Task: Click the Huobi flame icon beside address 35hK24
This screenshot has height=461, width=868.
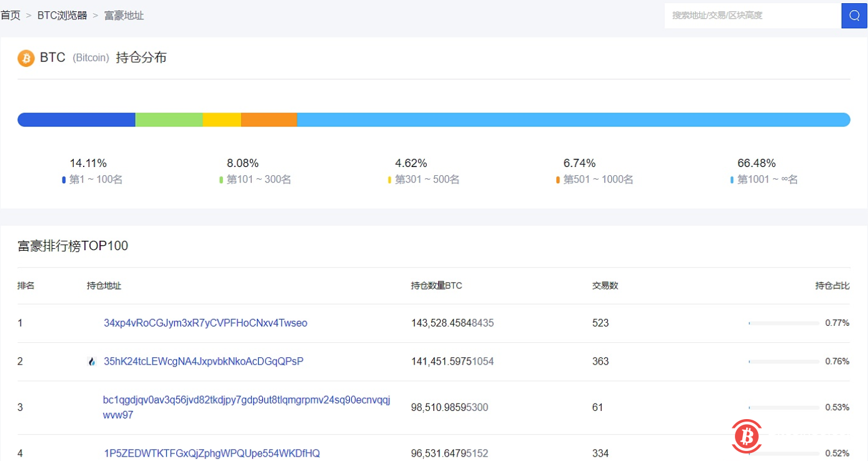Action: coord(92,362)
